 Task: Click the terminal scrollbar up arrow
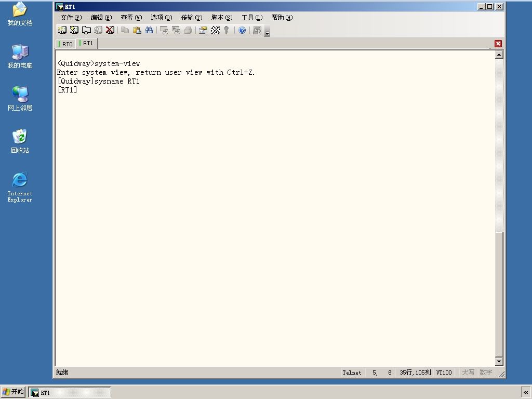point(499,55)
